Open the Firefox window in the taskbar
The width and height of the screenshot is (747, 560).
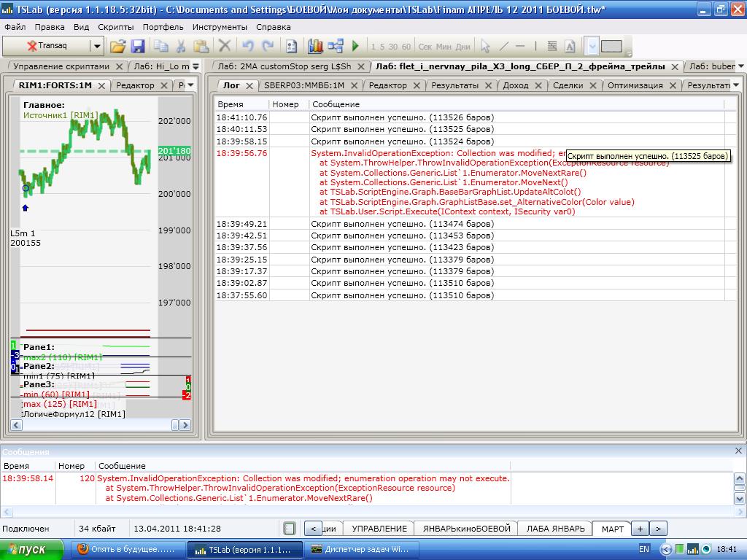[x=126, y=549]
